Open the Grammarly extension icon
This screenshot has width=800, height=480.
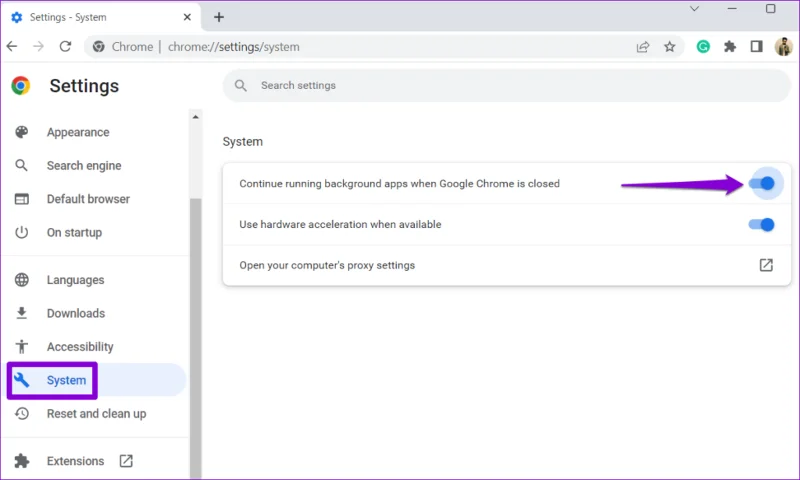point(703,47)
